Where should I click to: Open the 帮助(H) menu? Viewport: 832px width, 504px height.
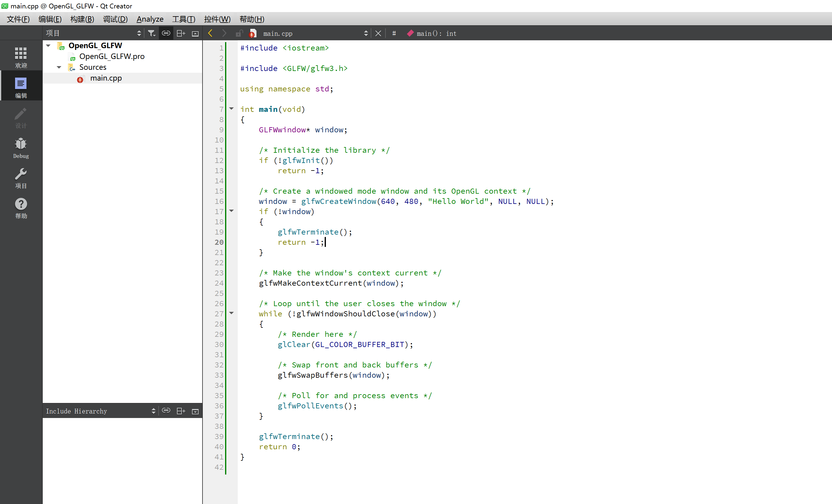252,19
